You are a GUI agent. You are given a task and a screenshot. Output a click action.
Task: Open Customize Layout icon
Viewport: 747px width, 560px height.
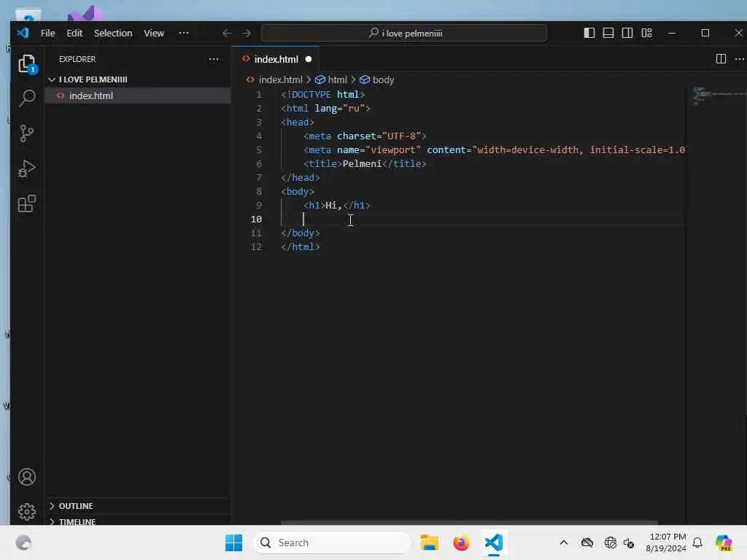click(646, 33)
